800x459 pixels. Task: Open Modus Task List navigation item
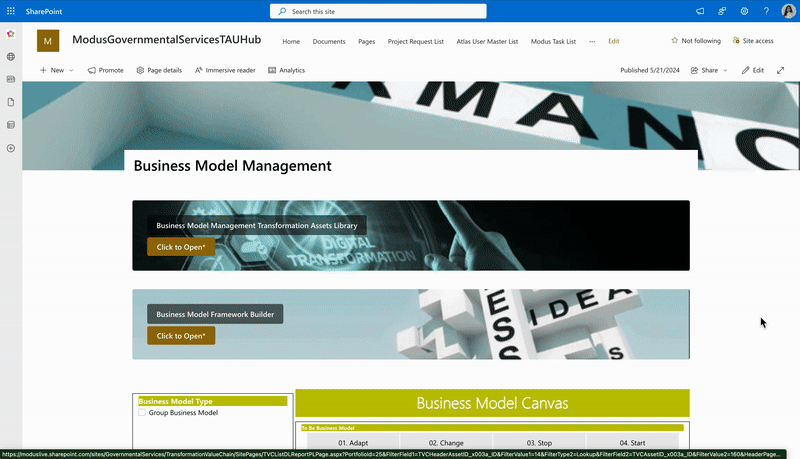click(x=553, y=41)
